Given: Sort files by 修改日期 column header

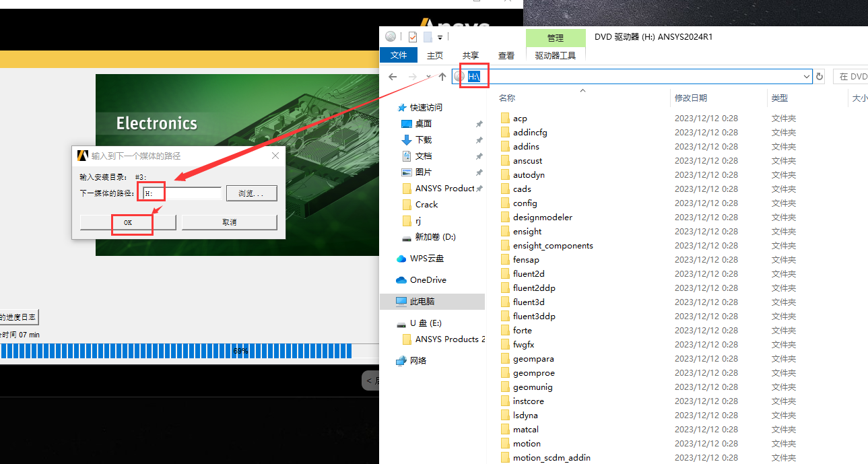Looking at the screenshot, I should coord(691,98).
